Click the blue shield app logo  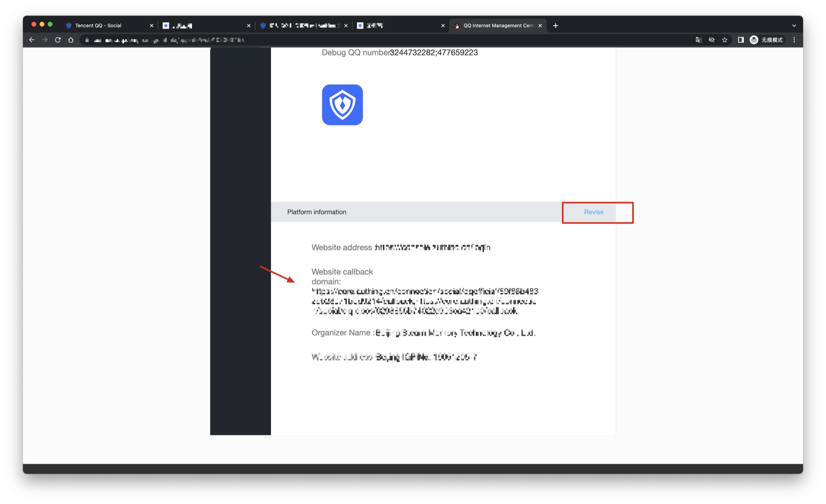tap(342, 105)
